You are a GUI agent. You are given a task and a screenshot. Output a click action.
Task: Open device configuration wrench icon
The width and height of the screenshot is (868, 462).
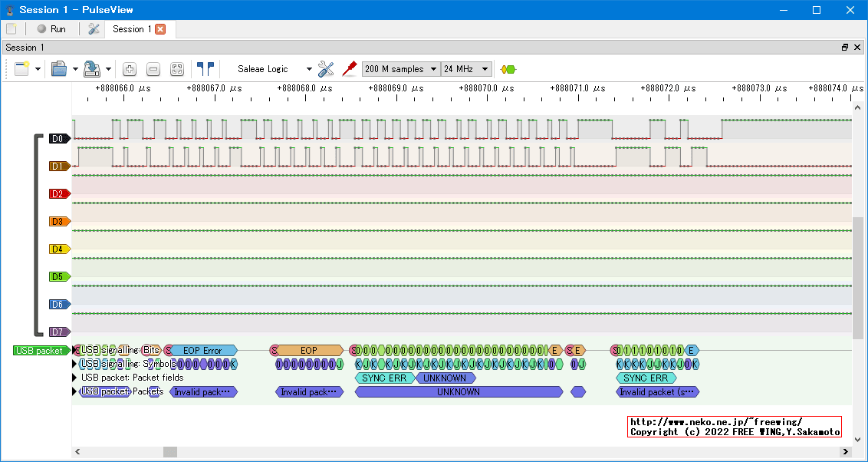click(x=326, y=69)
